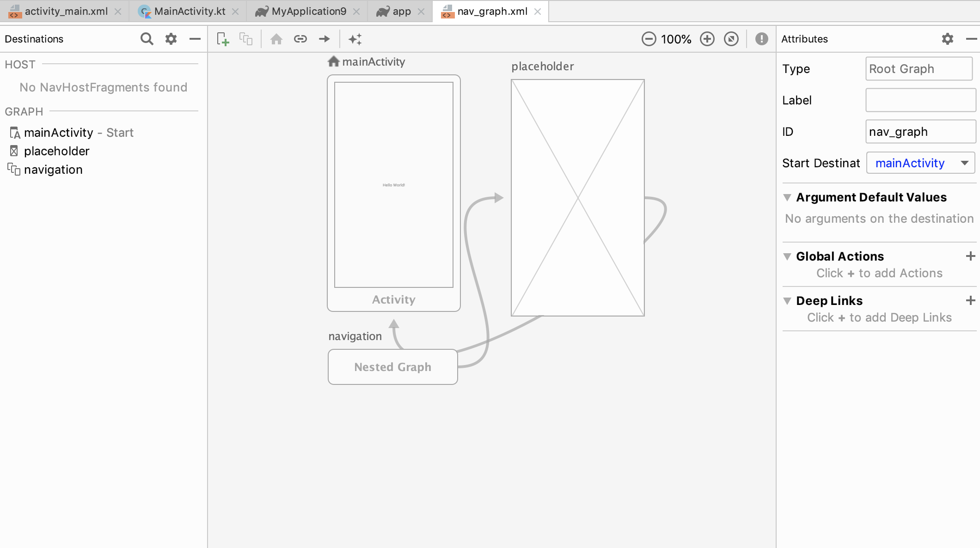Click placeholder tree item in GRAPH
The height and width of the screenshot is (548, 980).
pyautogui.click(x=56, y=151)
